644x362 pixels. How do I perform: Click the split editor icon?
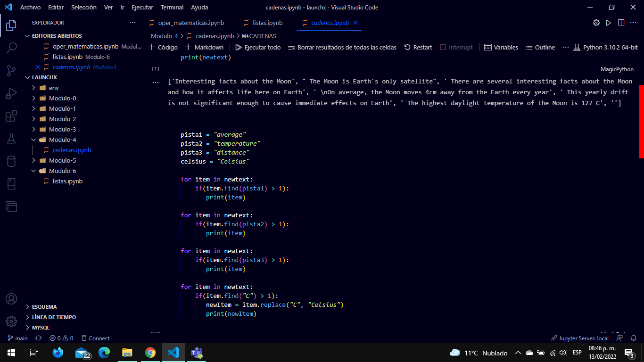point(621,23)
